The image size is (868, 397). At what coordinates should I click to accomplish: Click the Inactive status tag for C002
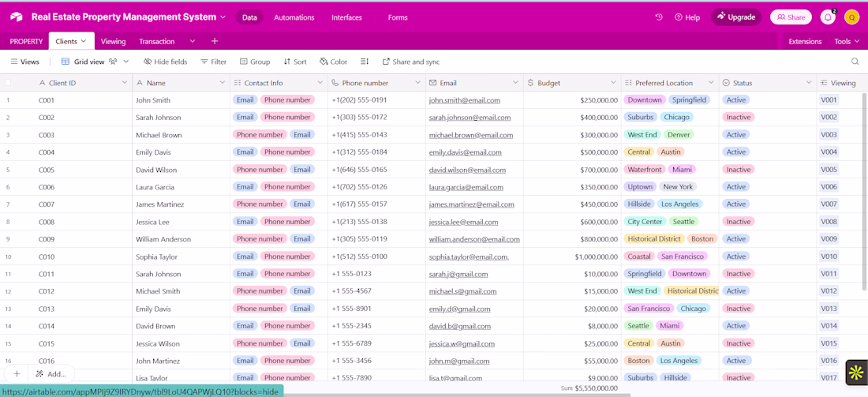click(x=739, y=118)
